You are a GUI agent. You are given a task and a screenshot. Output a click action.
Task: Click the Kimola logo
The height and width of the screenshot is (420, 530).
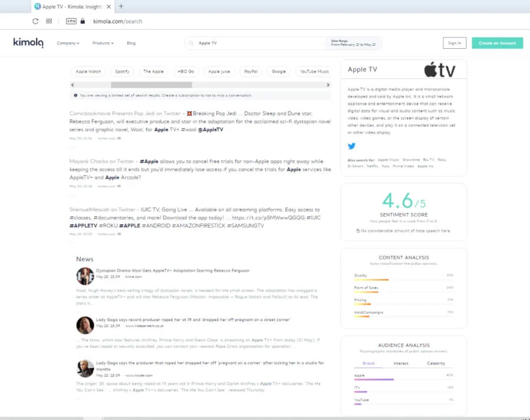28,42
